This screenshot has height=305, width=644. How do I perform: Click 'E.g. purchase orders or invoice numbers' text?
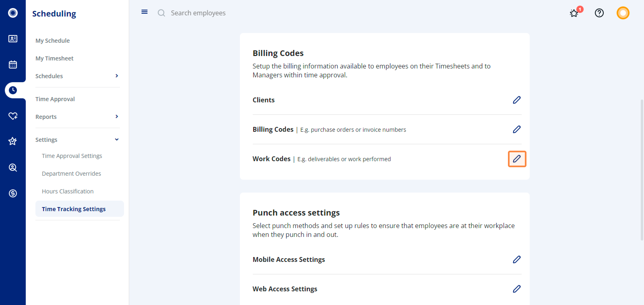click(x=353, y=130)
